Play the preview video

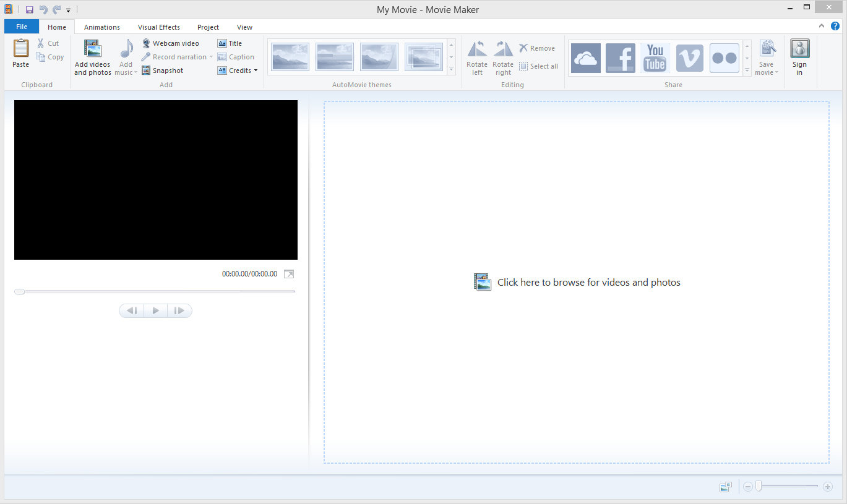pyautogui.click(x=155, y=310)
